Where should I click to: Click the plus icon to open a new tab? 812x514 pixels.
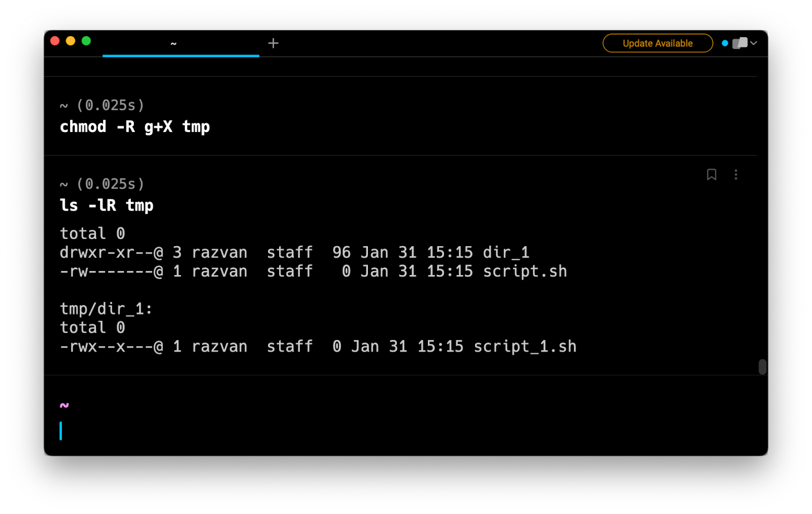click(273, 44)
